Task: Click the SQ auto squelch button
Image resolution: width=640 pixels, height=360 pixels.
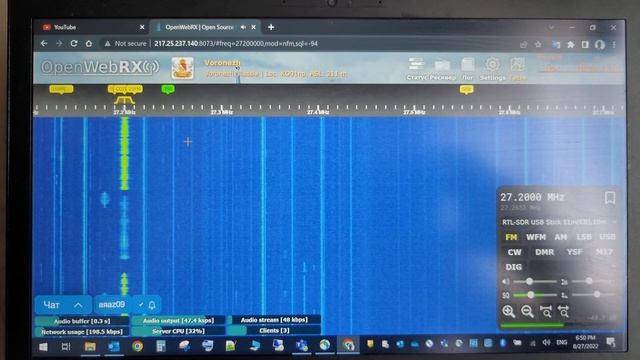Action: point(506,295)
